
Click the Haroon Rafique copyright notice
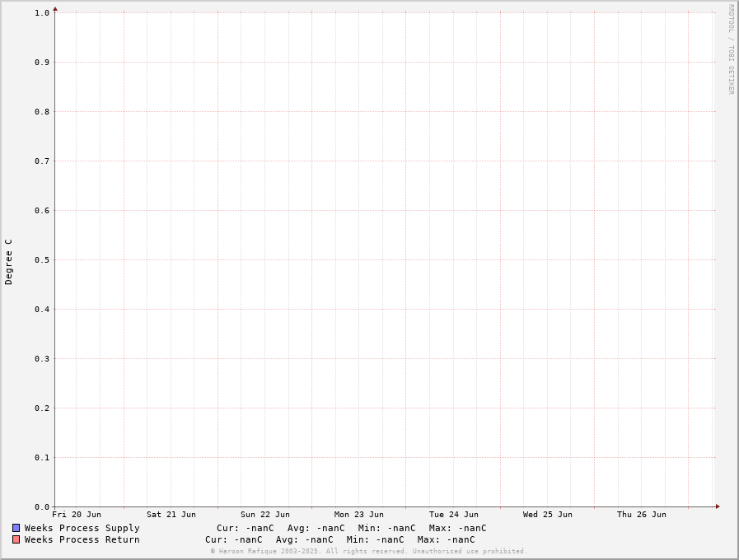[368, 551]
